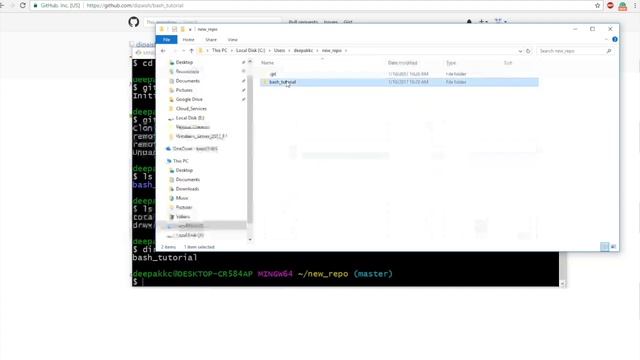
Task: Open Google Drive in navigation pane
Action: pyautogui.click(x=189, y=99)
